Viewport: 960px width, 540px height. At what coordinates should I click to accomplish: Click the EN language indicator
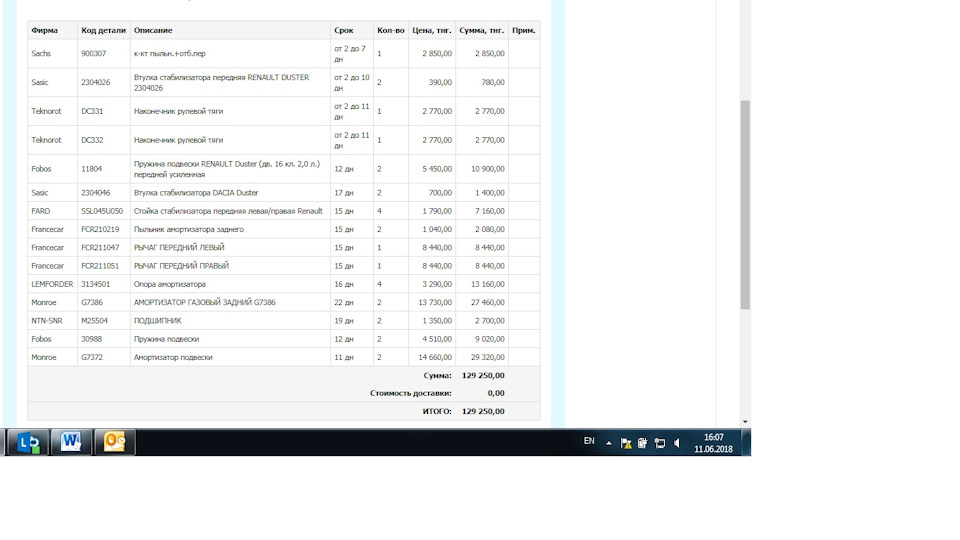[x=589, y=441]
